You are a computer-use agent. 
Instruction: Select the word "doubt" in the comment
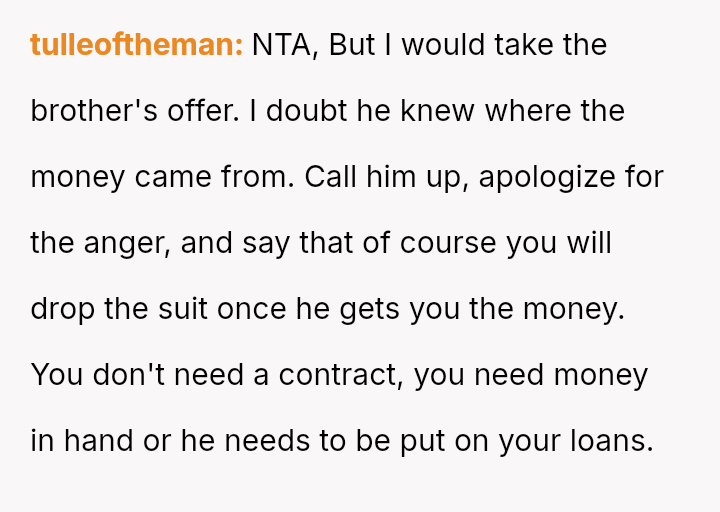[306, 111]
